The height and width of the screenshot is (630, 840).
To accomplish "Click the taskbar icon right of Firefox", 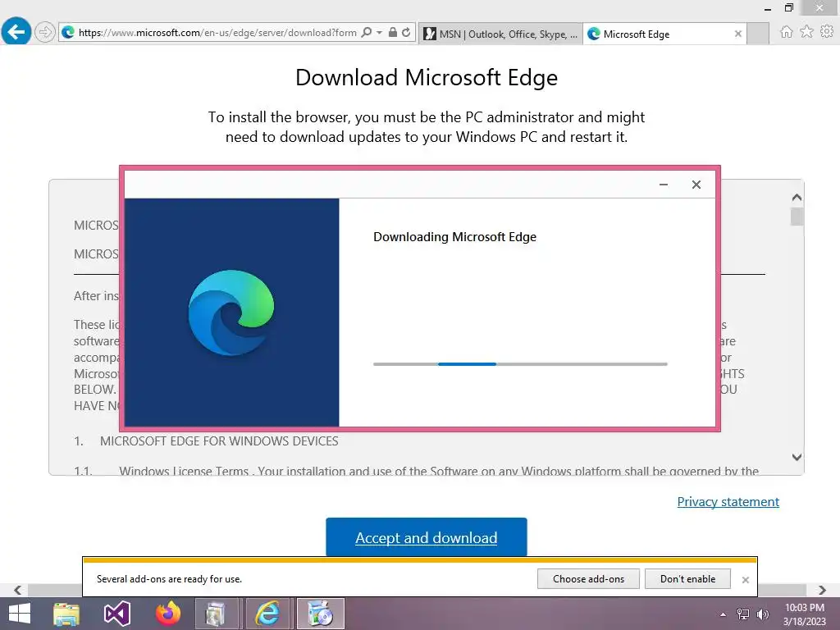I will click(216, 614).
